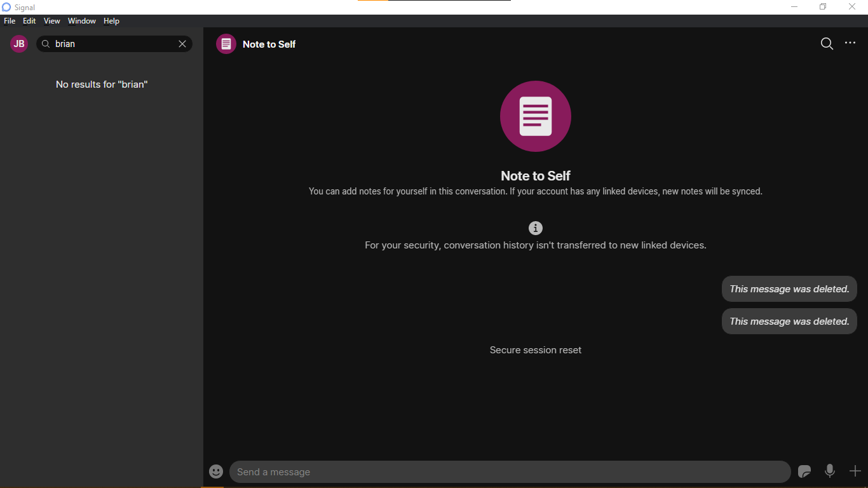Attach a file using the plus icon
868x488 pixels.
point(855,471)
